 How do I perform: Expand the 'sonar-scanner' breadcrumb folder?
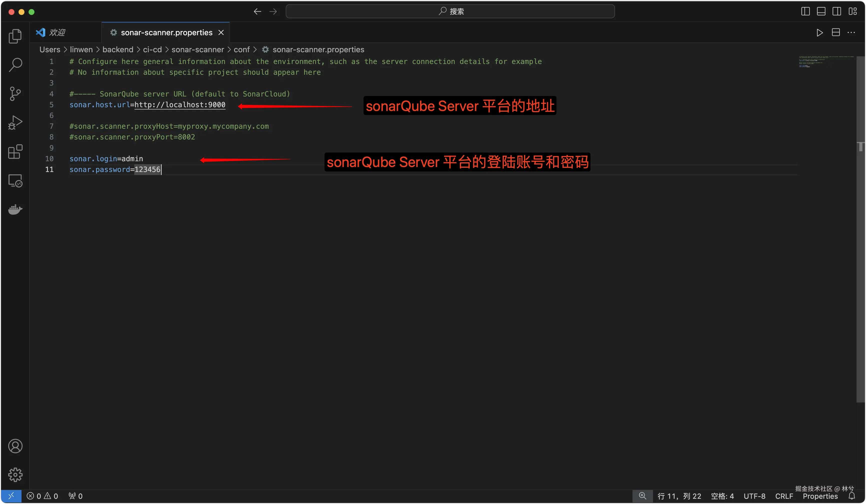point(197,49)
